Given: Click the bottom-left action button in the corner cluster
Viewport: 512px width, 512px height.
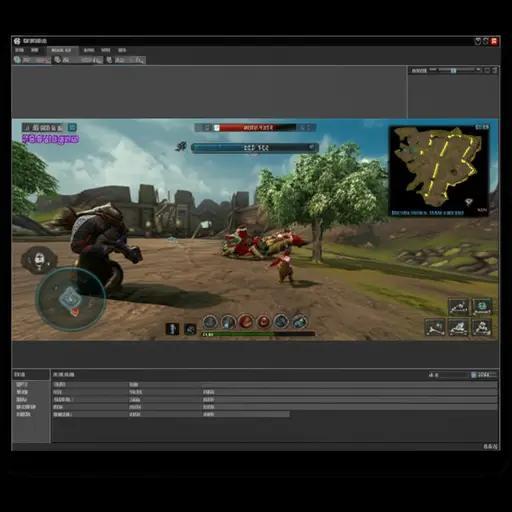Looking at the screenshot, I should [435, 327].
